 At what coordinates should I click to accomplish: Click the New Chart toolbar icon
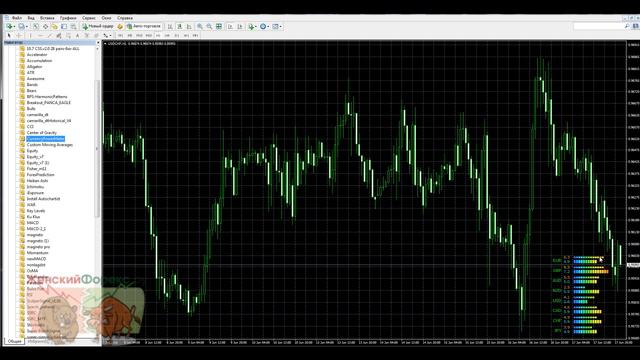pyautogui.click(x=10, y=27)
